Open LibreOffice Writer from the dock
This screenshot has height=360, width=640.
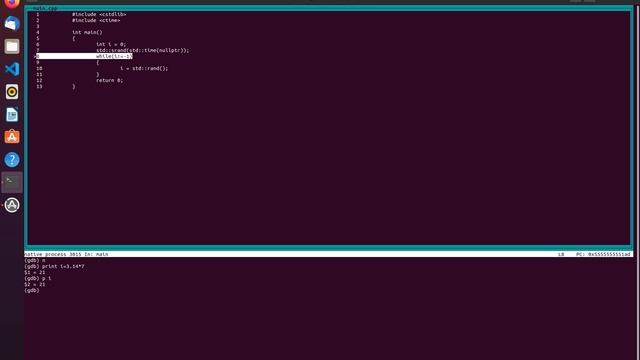(x=12, y=115)
